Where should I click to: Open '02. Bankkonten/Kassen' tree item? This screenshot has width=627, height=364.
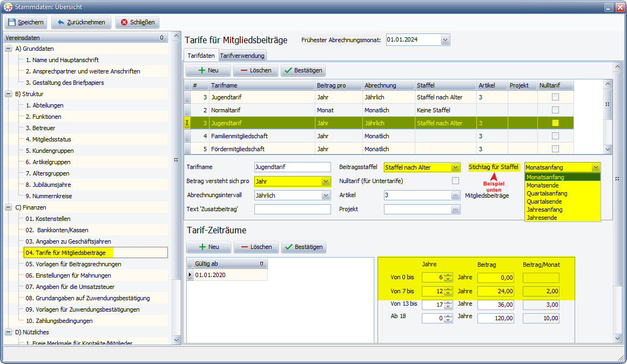click(x=57, y=231)
